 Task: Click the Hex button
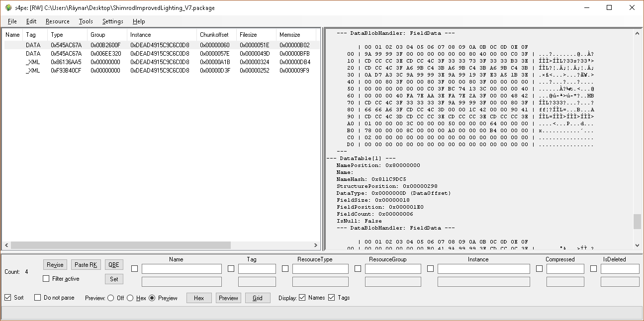(199, 298)
